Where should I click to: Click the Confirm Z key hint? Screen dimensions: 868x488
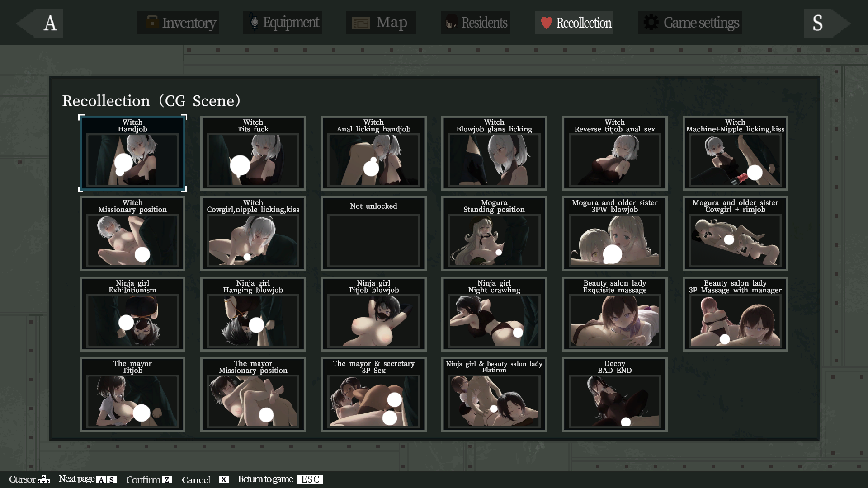pyautogui.click(x=167, y=480)
